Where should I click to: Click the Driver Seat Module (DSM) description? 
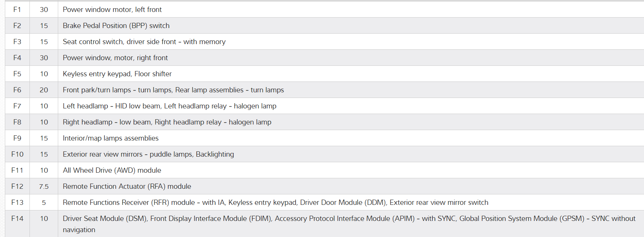coord(349,219)
